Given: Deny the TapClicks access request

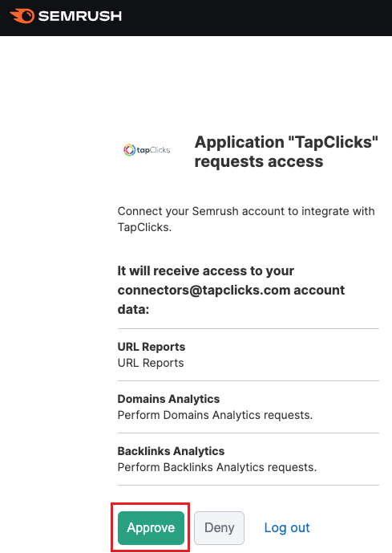Looking at the screenshot, I should click(x=219, y=528).
